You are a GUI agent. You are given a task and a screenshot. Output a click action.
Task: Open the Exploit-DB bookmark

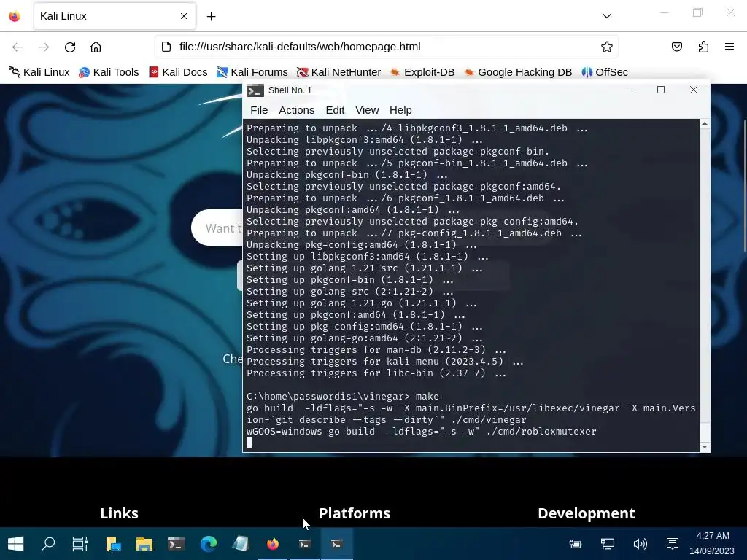click(x=422, y=72)
